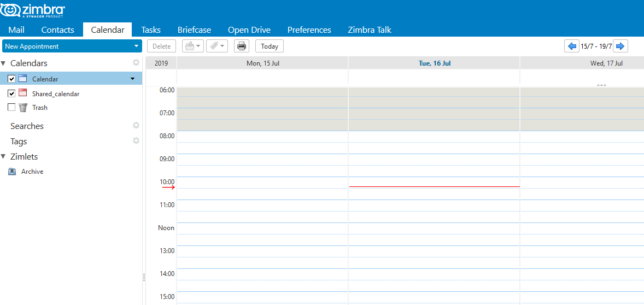Click the 15/7 - 19/7 date range
The image size is (644, 305).
(x=596, y=46)
